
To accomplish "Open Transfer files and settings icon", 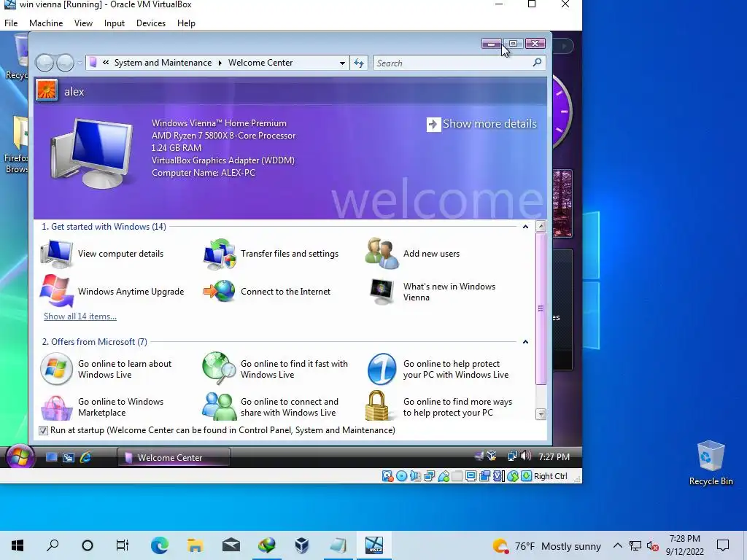I will [219, 254].
